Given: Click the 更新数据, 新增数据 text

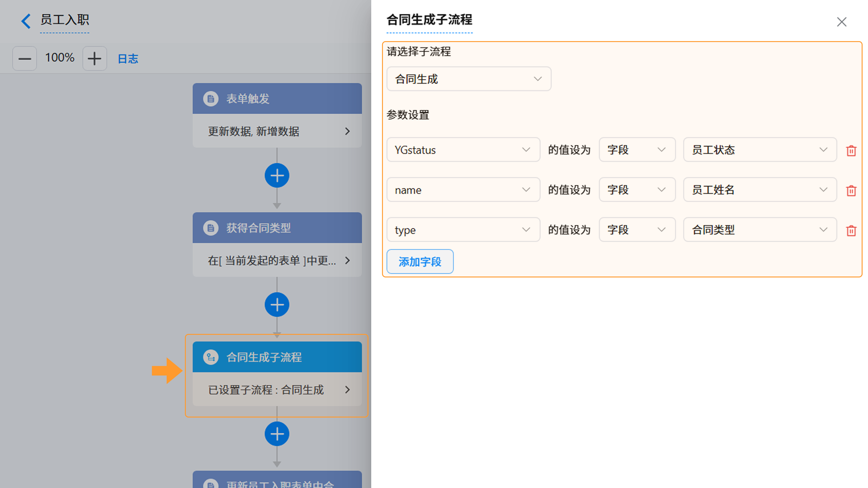Looking at the screenshot, I should tap(253, 131).
